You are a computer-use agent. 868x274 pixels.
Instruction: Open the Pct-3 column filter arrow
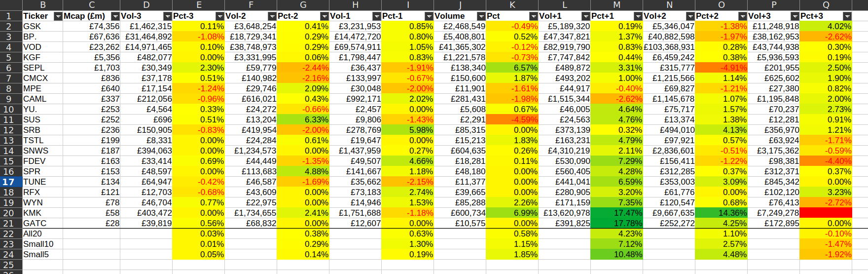[219, 16]
